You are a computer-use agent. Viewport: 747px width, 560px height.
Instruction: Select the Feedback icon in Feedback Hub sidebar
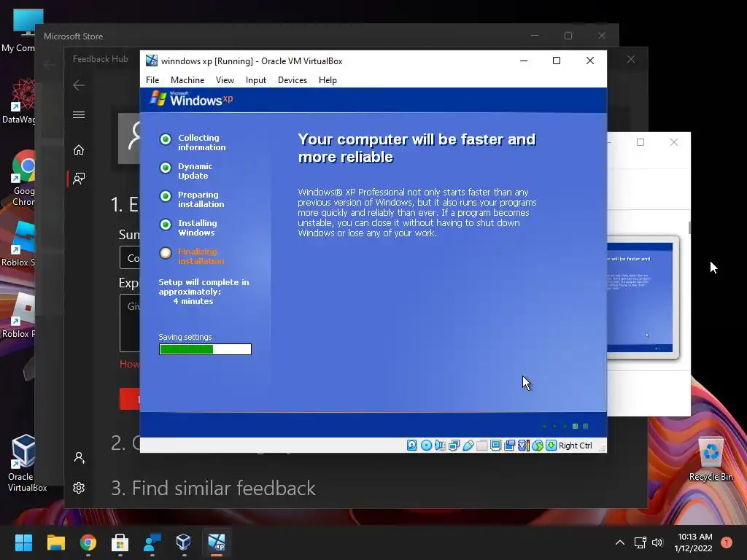pyautogui.click(x=79, y=179)
